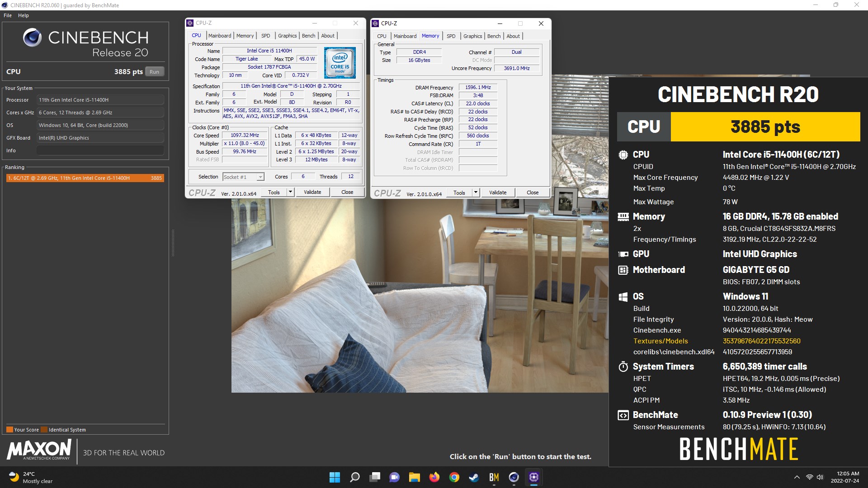868x488 pixels.
Task: Click Tools button in left CPU-Z
Action: click(x=274, y=192)
